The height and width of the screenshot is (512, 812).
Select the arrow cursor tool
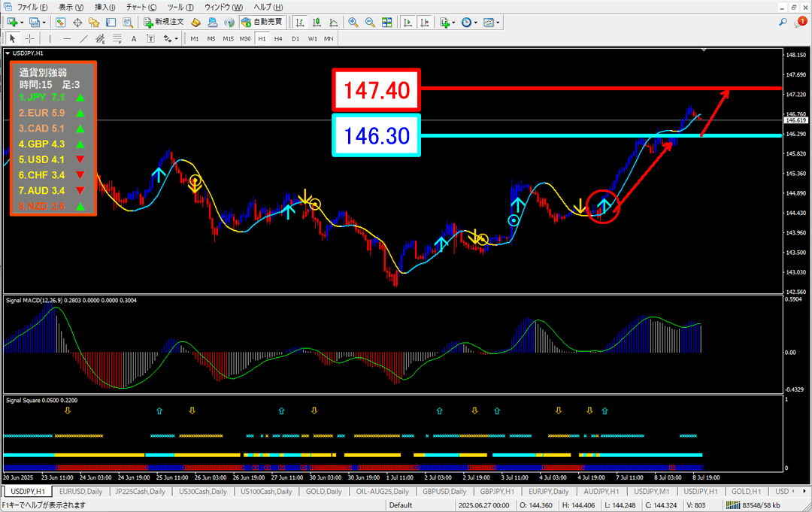click(x=13, y=38)
